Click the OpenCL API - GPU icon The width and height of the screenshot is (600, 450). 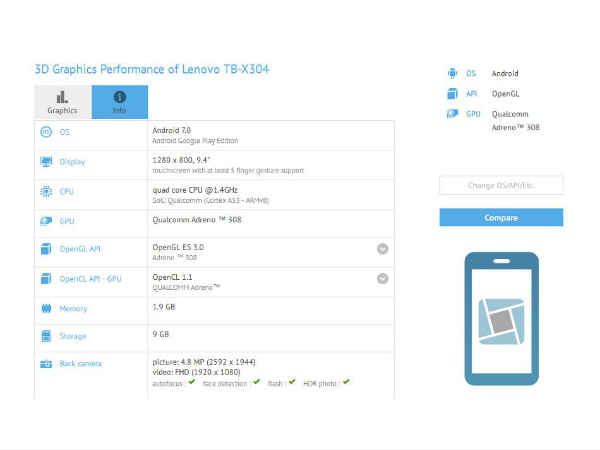pyautogui.click(x=46, y=279)
